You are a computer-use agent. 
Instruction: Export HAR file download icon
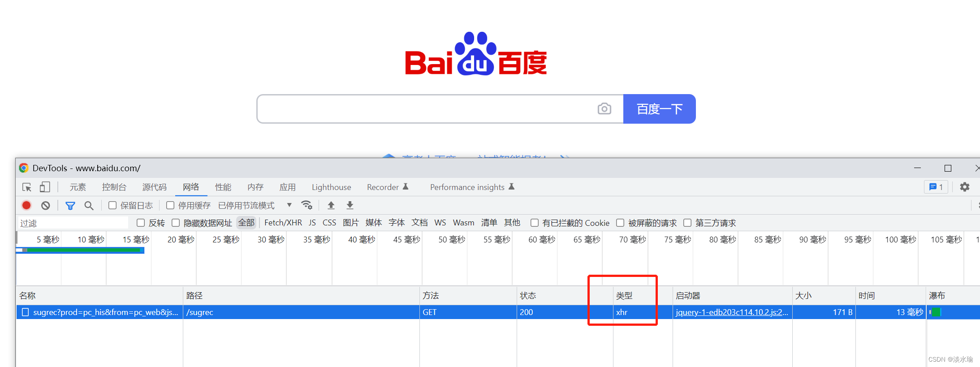pyautogui.click(x=350, y=205)
